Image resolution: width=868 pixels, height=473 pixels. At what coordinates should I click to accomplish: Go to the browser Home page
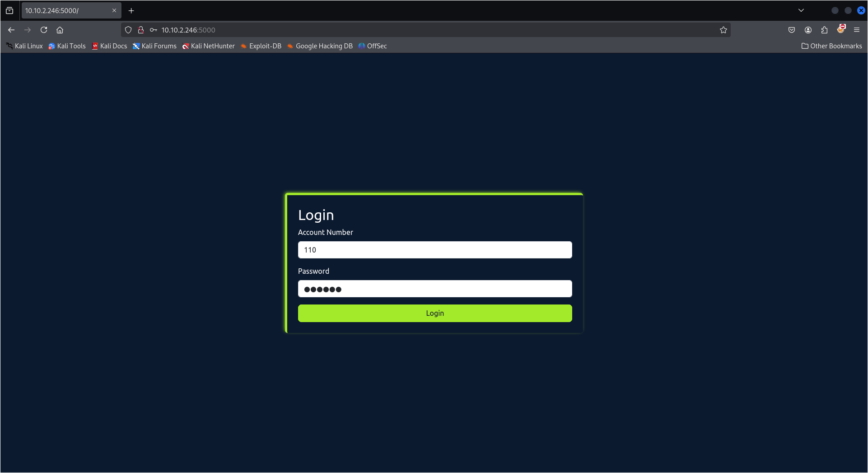pyautogui.click(x=60, y=30)
